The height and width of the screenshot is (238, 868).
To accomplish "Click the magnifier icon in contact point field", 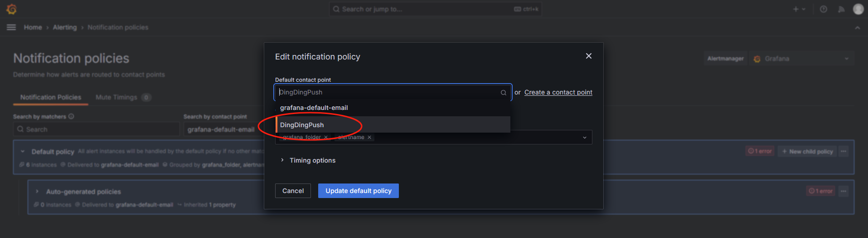I will tap(503, 93).
